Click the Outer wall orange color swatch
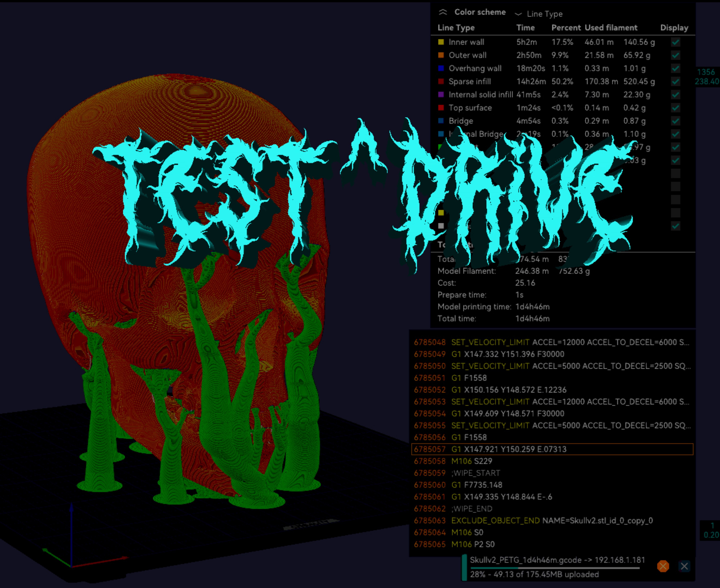Image resolution: width=720 pixels, height=588 pixels. (x=441, y=55)
